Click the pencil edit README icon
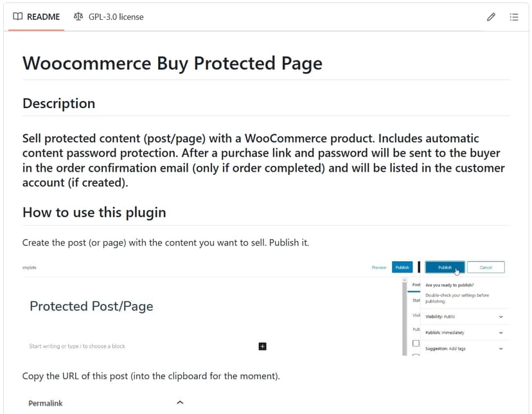532x414 pixels. click(492, 17)
